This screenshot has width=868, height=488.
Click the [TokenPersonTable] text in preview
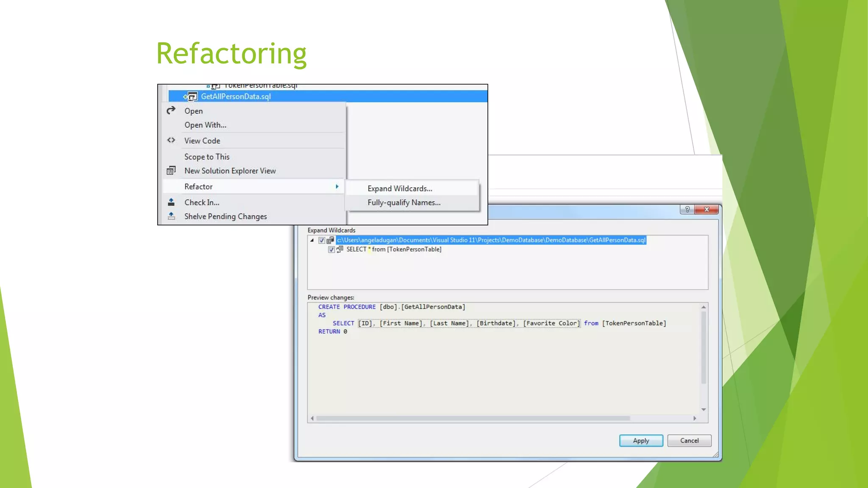pos(634,323)
